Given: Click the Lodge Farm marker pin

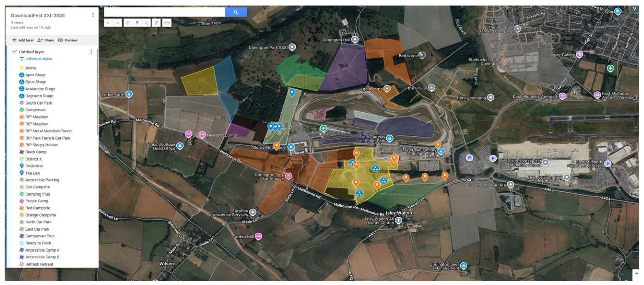Looking at the screenshot, I should point(129,94).
